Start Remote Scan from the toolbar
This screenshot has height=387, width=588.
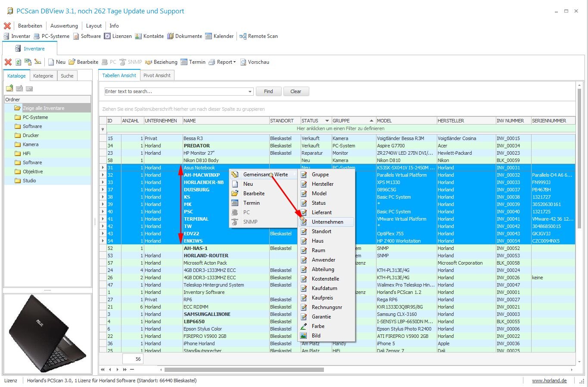click(259, 36)
